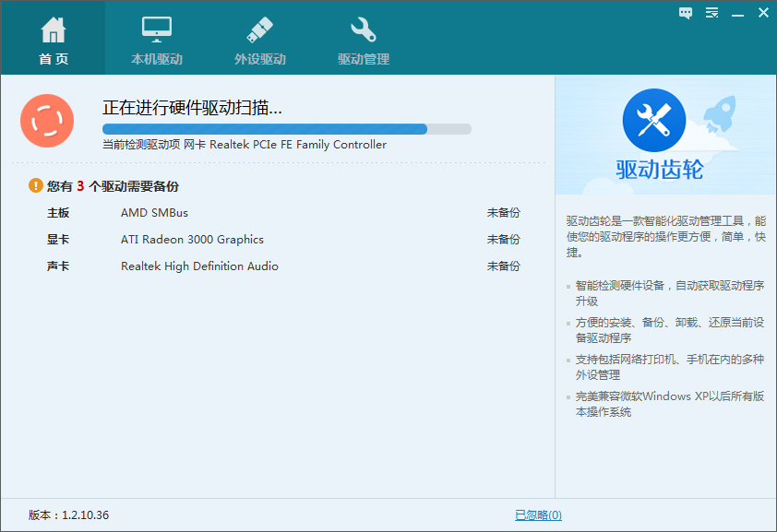The width and height of the screenshot is (777, 532).
Task: Click the driver scan progress bar
Action: click(286, 129)
